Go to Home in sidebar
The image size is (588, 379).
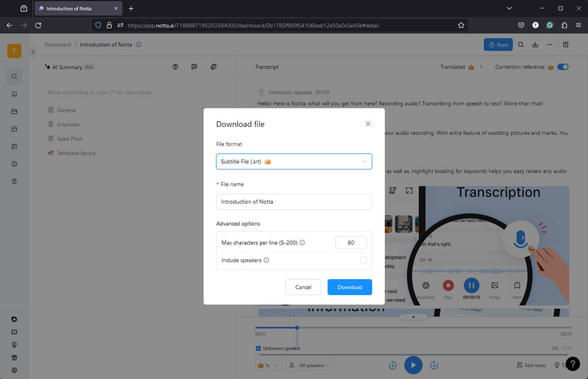point(14,94)
